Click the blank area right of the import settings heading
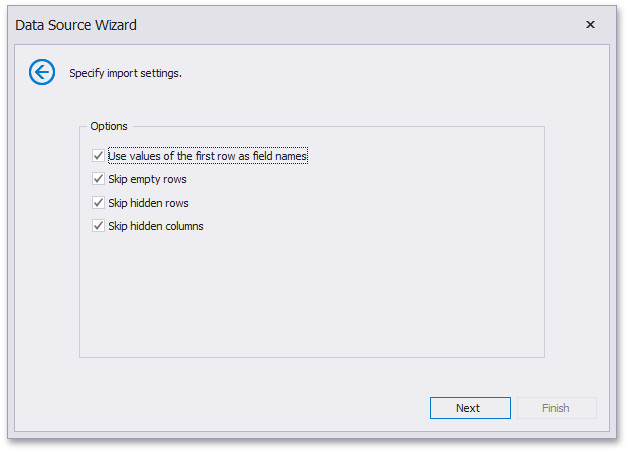 pos(400,73)
